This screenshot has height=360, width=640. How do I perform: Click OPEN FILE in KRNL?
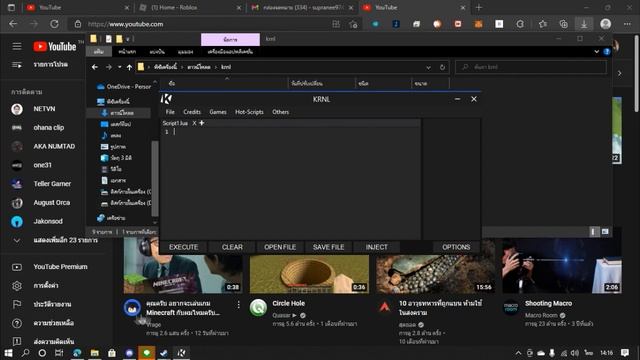coord(280,247)
